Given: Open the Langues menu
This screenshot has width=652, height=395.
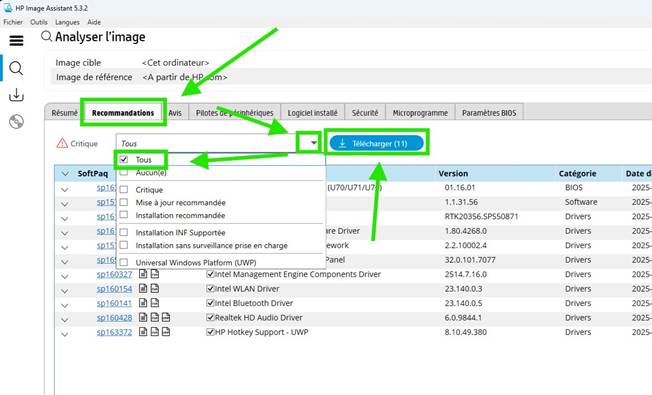Looking at the screenshot, I should (x=67, y=22).
